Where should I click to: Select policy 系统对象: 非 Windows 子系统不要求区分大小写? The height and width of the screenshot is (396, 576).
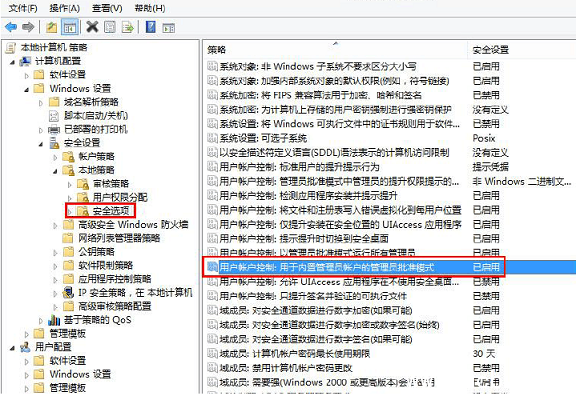318,66
